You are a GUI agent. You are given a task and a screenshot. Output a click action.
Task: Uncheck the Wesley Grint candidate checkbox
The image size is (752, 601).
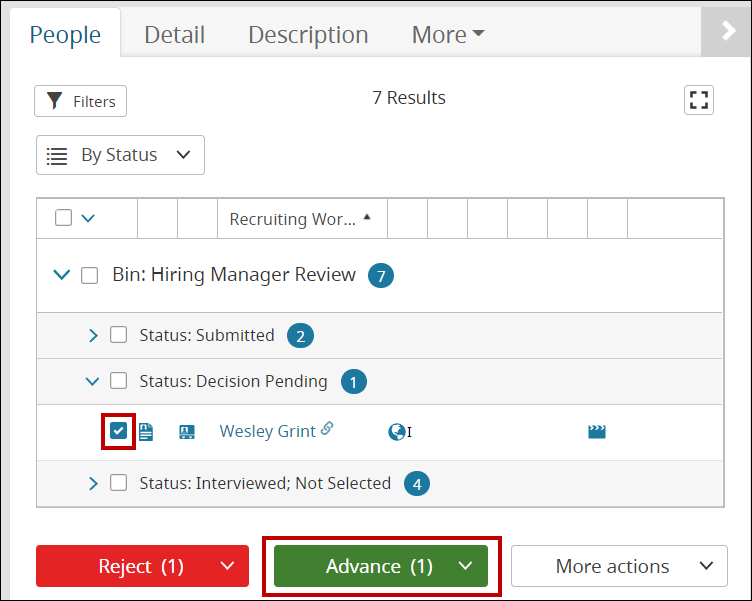[x=119, y=431]
